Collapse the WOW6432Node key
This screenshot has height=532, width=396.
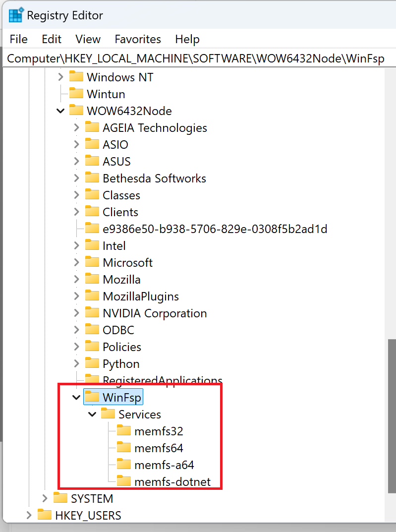point(60,111)
